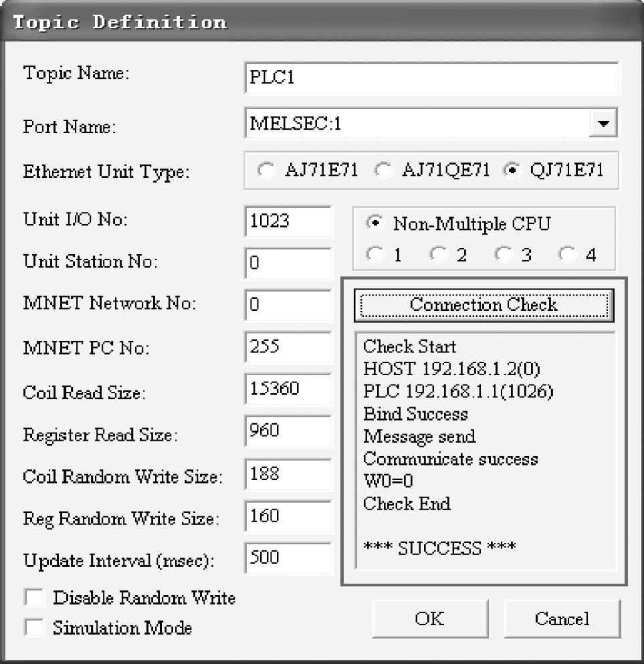This screenshot has width=644, height=664.
Task: Click the Coil Read Size field
Action: pos(288,390)
